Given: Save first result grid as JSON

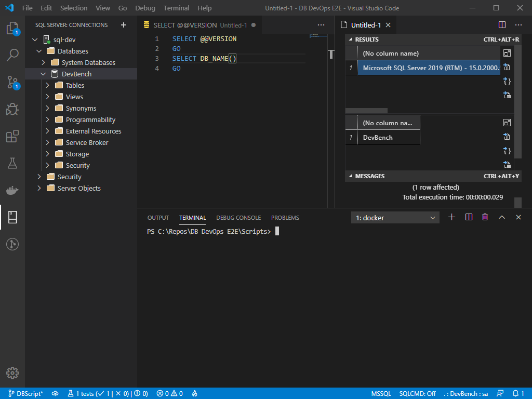Looking at the screenshot, I should [x=507, y=81].
